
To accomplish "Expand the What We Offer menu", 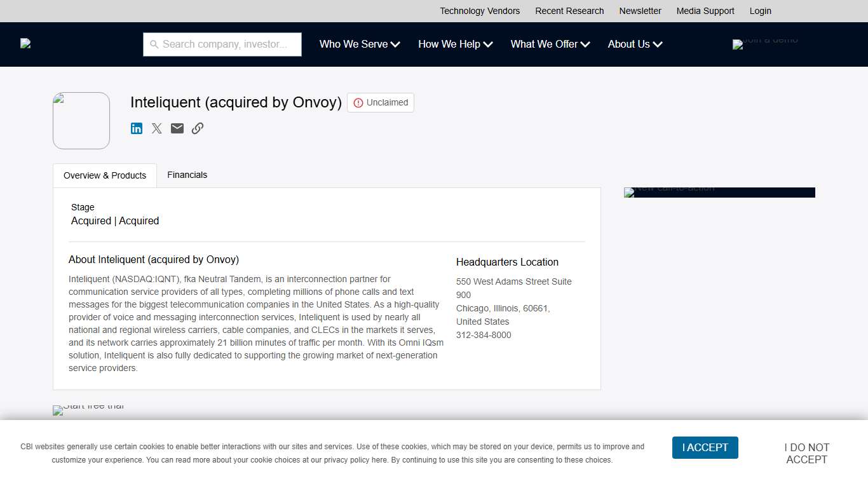I will point(550,44).
